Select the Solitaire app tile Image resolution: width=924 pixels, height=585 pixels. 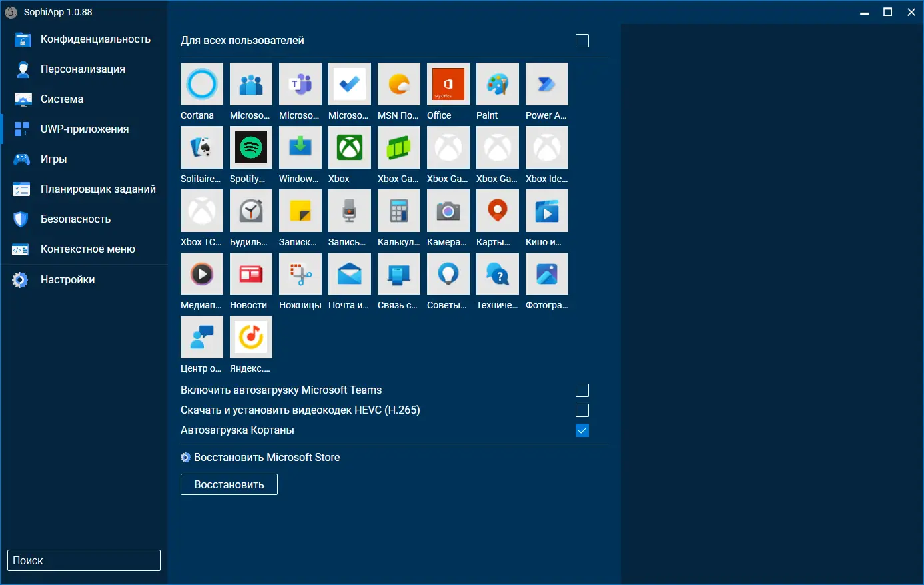[202, 147]
